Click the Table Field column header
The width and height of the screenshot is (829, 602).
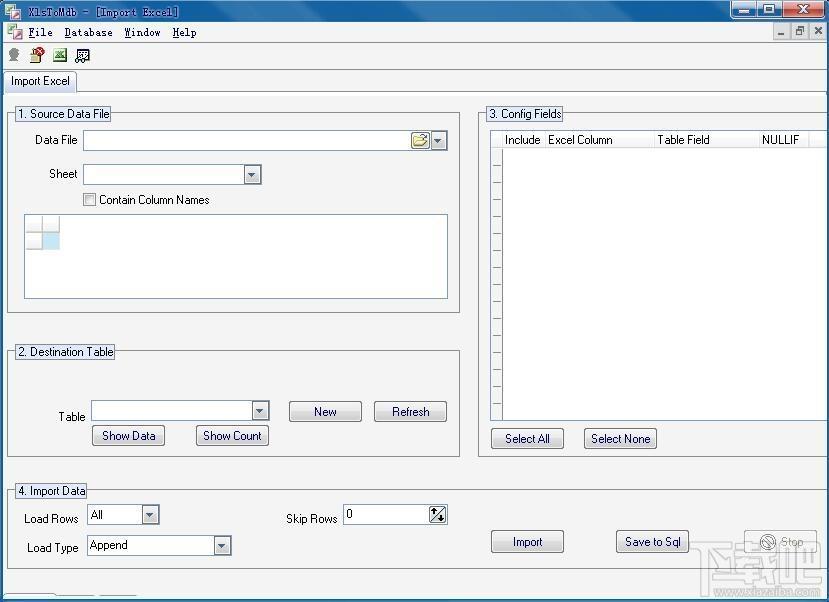(x=706, y=140)
